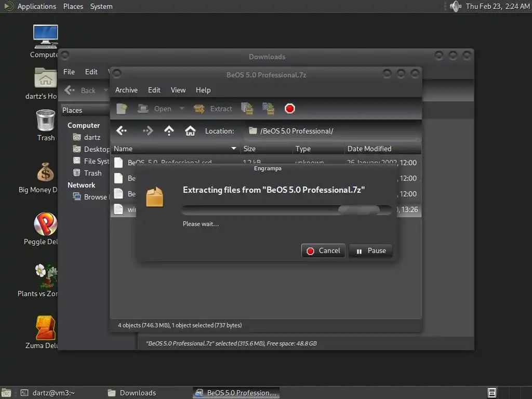This screenshot has height=399, width=532.
Task: Click the red stop icon in toolbar
Action: click(x=290, y=109)
